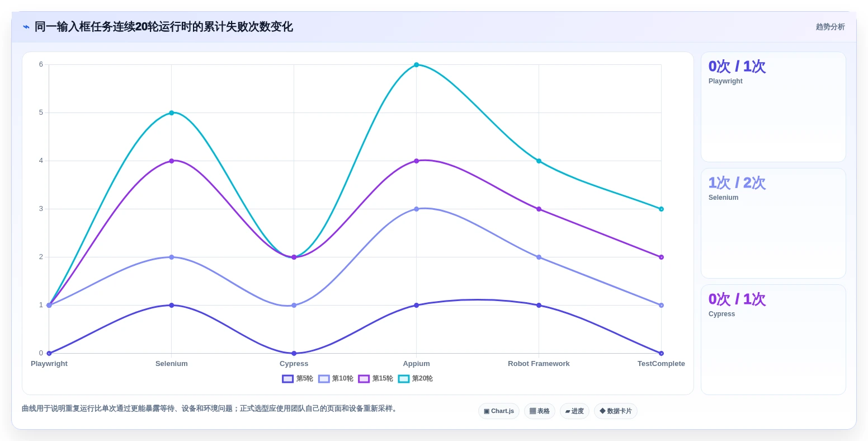Click the 第20轮 data point at Appium

coord(417,65)
